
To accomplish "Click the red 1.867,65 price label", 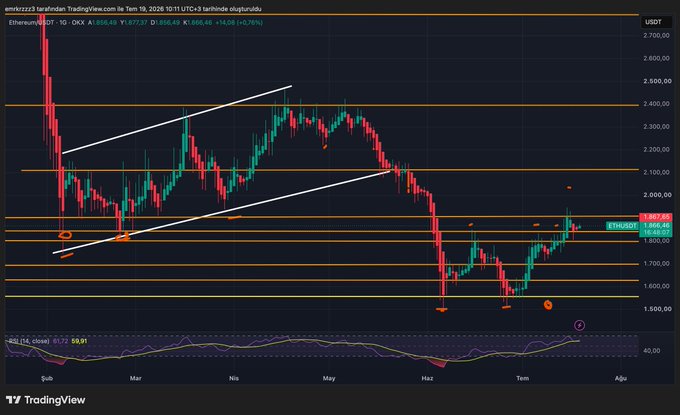I will click(657, 217).
